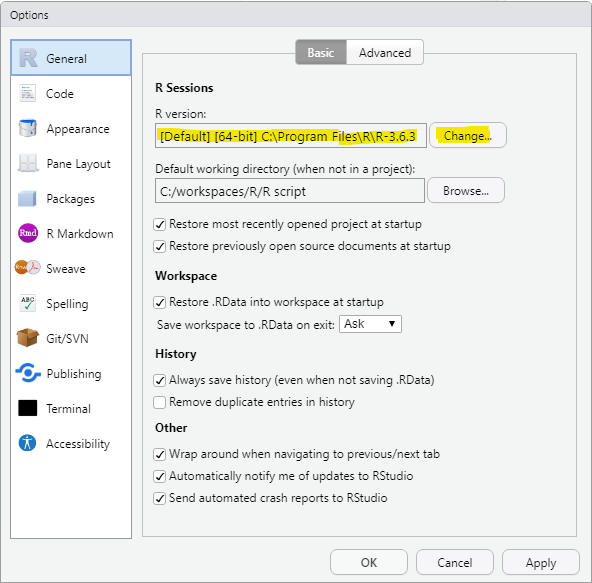Open Save workspace on exit Ask dropdown
Viewport: 592px width, 583px height.
click(x=370, y=324)
